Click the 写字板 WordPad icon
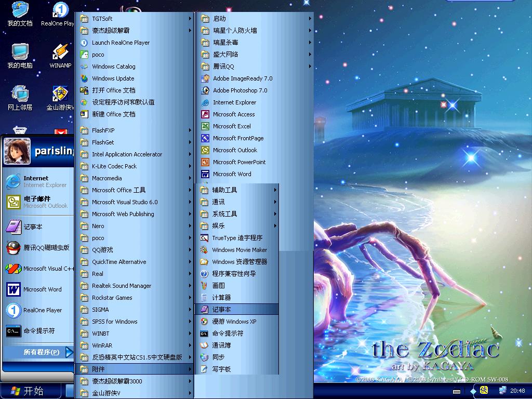This screenshot has height=399, width=532. point(204,369)
